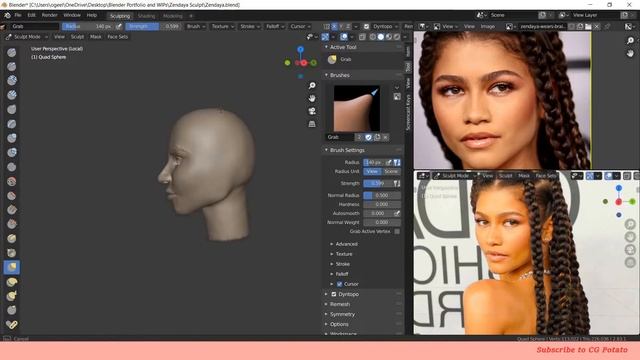Click the image editor pan hand icon
The image size is (640, 360).
pos(630,53)
